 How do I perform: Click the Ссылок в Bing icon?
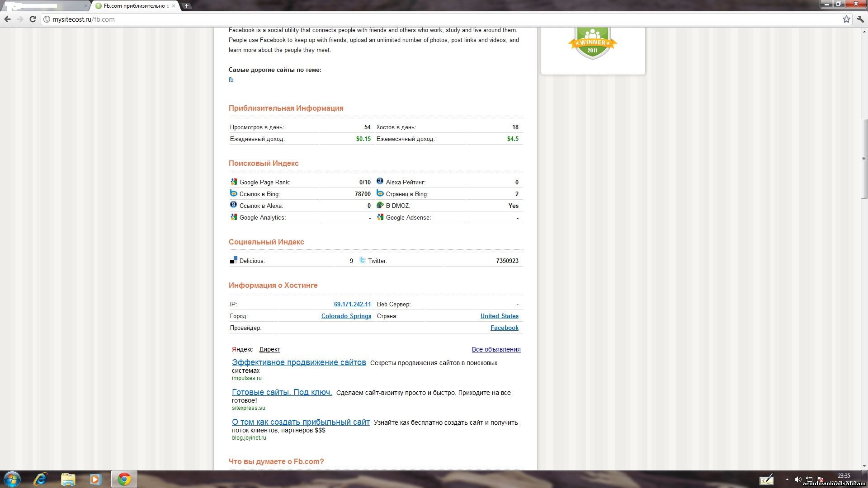click(x=234, y=193)
